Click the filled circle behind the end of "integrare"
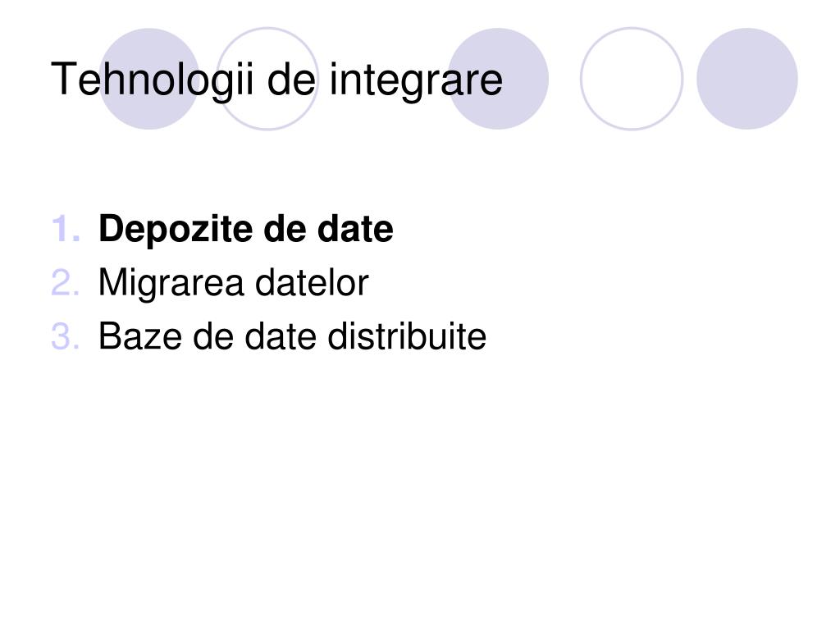 click(x=498, y=79)
